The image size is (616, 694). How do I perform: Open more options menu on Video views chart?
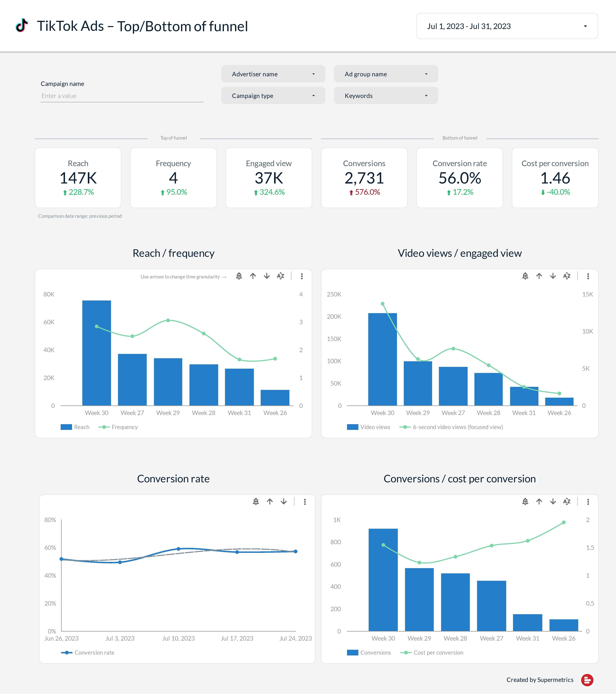coord(588,276)
